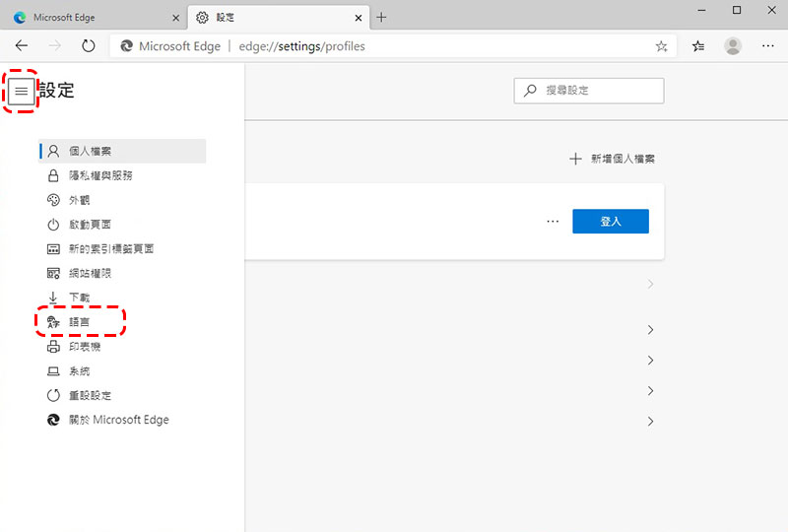Click the power icon beside 啟動頁面

pyautogui.click(x=53, y=225)
